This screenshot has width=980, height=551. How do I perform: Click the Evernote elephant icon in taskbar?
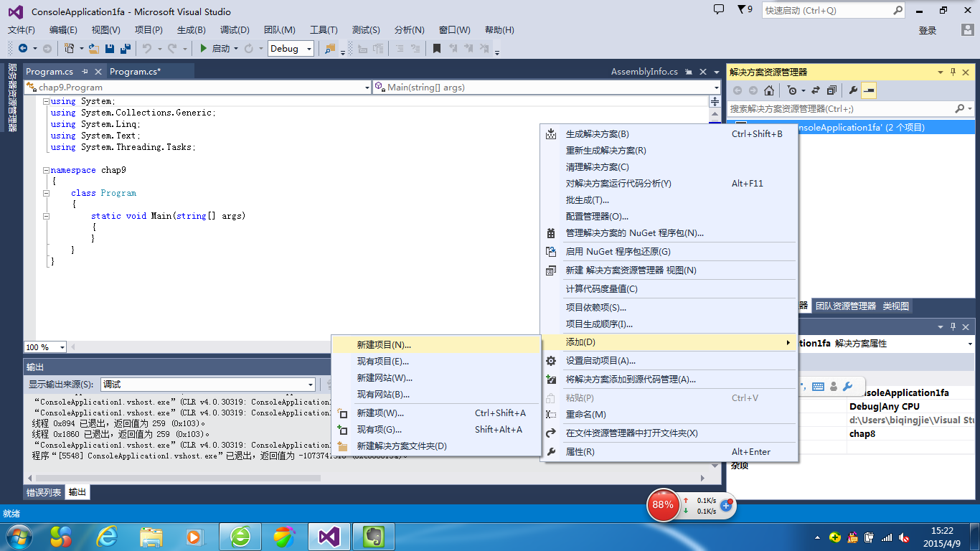tap(372, 535)
